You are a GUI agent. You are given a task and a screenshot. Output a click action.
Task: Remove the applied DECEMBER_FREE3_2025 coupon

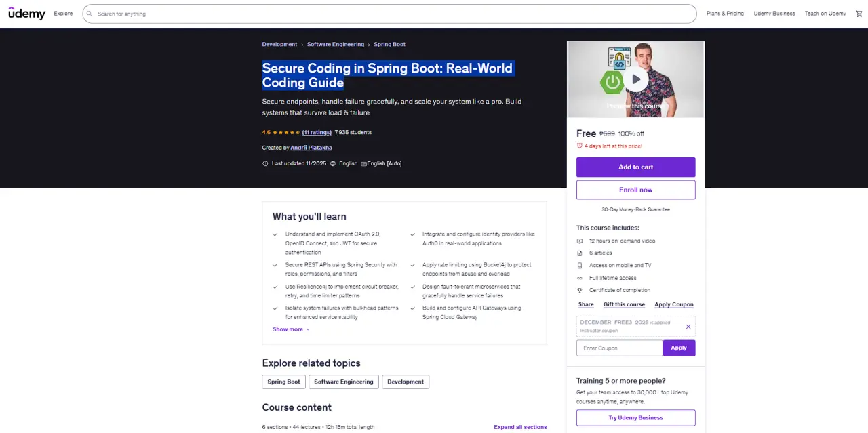coord(688,327)
